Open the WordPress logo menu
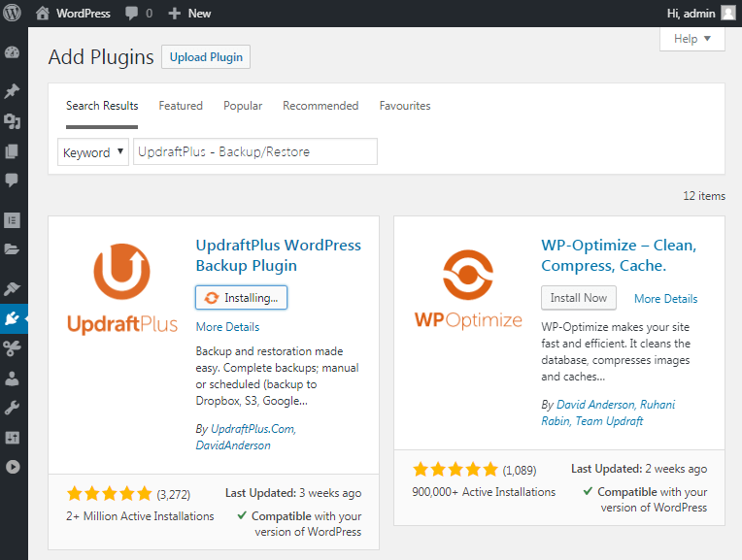Viewport: 742px width, 560px height. click(x=12, y=13)
